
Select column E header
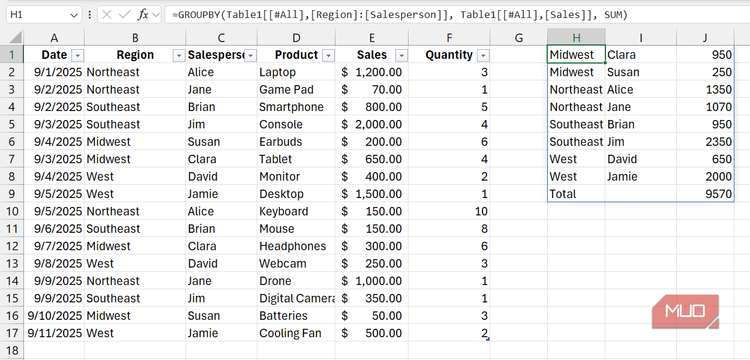tap(372, 38)
